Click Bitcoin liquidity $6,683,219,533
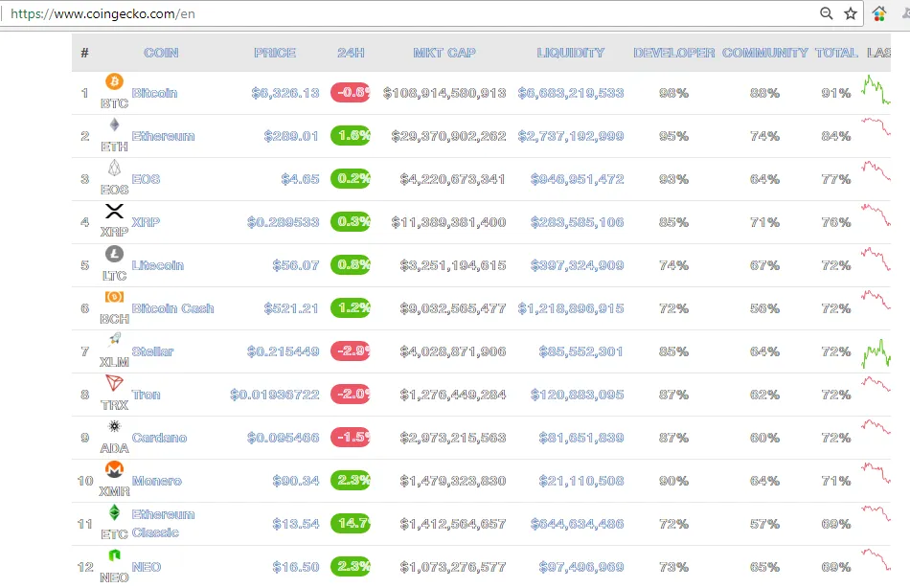910x588 pixels. (571, 93)
